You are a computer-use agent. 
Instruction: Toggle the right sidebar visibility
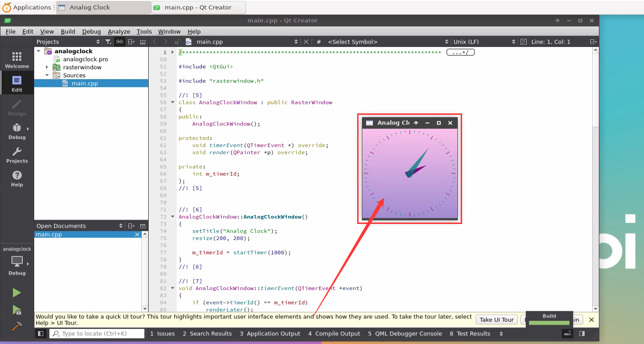point(582,334)
